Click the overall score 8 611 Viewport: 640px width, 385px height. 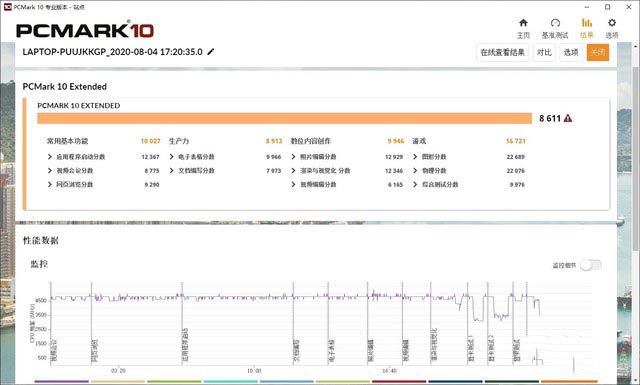tap(550, 118)
